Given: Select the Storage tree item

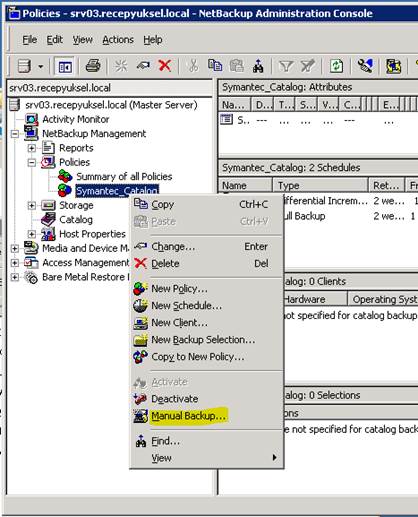Looking at the screenshot, I should pyautogui.click(x=76, y=206).
